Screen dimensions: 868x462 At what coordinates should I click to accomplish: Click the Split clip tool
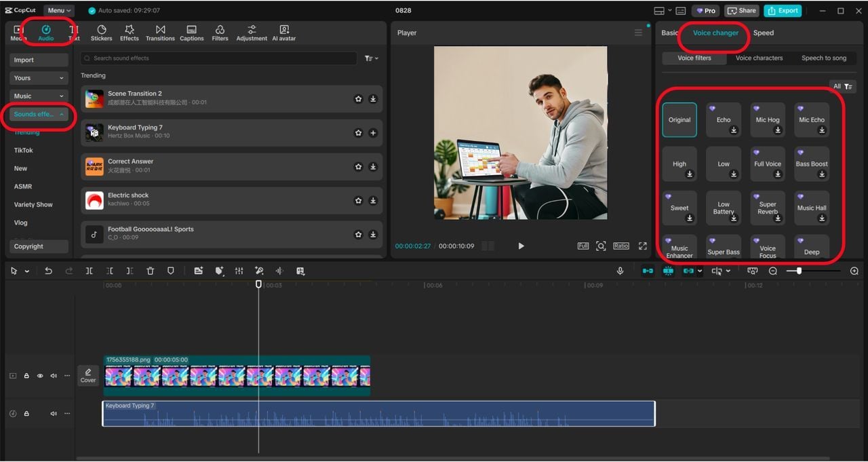(89, 271)
